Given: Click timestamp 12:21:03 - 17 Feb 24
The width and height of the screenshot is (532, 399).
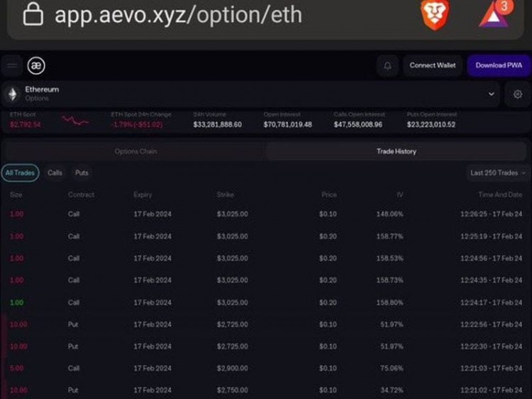Looking at the screenshot, I should tap(492, 368).
